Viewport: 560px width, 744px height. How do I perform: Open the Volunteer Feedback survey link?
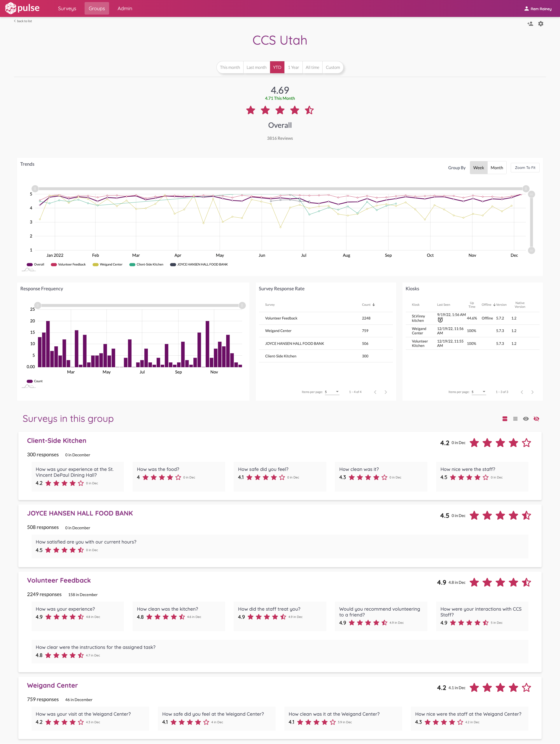59,580
